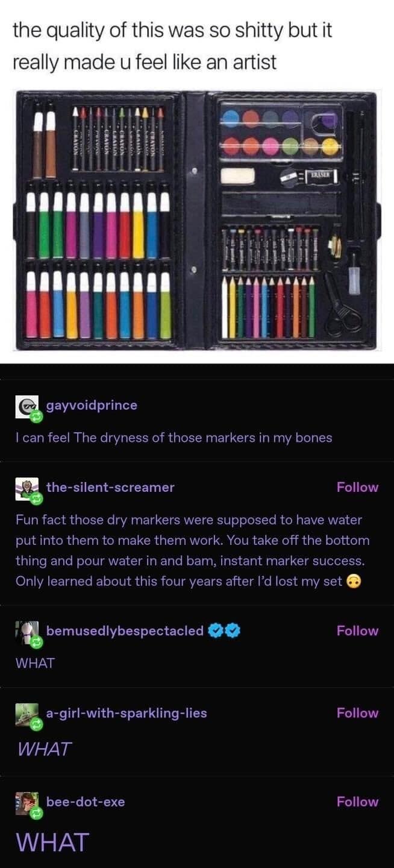Visit the-silent-screamer's blog via username
The height and width of the screenshot is (868, 394).
pos(110,487)
